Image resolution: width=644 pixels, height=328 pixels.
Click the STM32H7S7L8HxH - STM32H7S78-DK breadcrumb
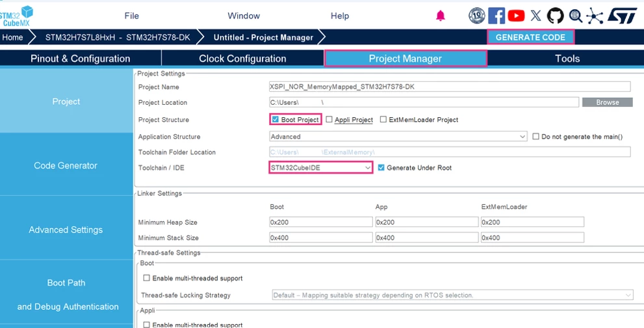point(118,37)
